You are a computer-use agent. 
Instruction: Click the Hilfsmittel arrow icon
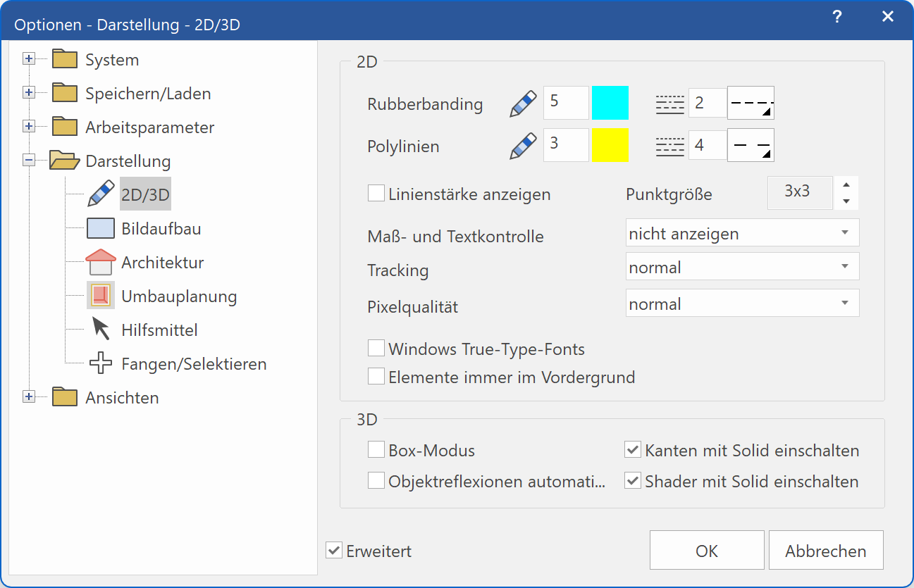[x=101, y=328]
